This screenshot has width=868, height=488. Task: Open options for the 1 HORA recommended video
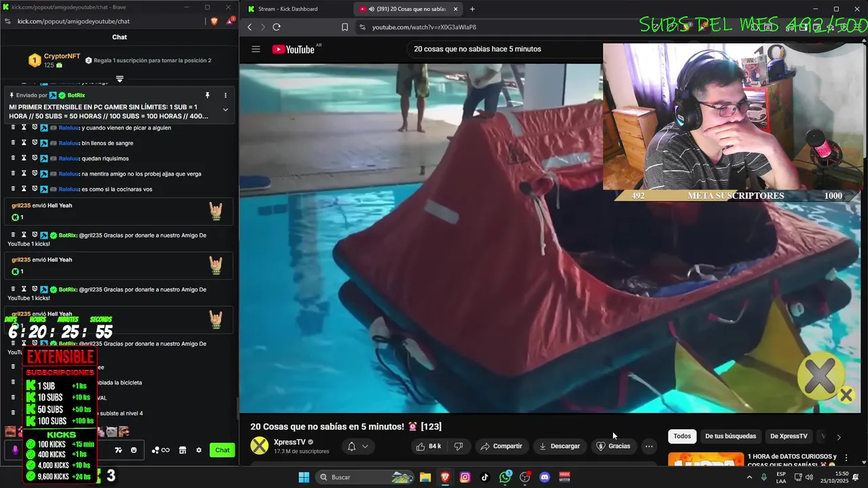[846, 458]
